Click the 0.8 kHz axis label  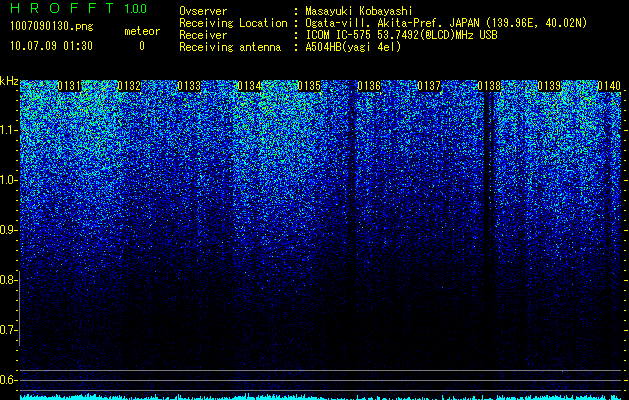pyautogui.click(x=8, y=280)
